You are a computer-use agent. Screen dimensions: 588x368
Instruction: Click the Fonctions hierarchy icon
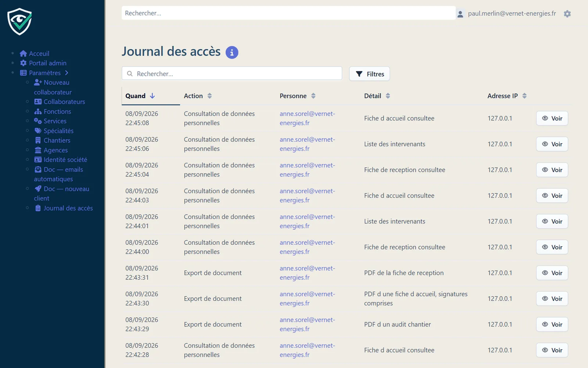point(38,112)
